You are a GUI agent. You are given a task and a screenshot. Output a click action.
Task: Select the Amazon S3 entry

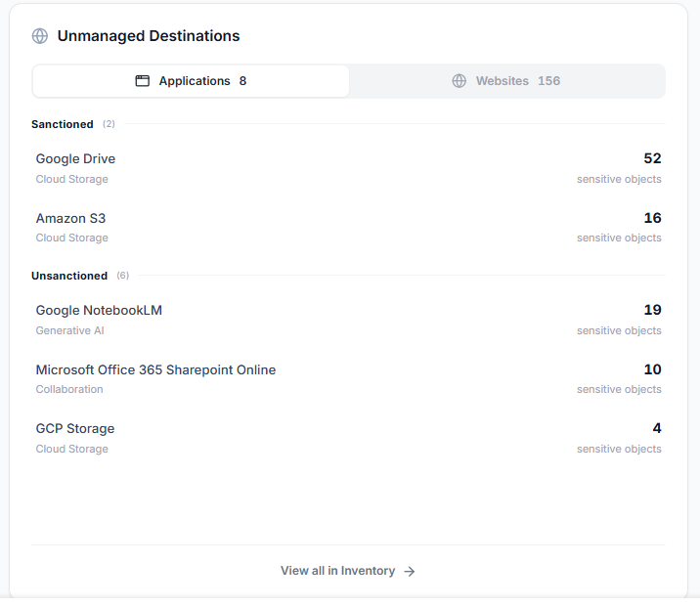(348, 228)
